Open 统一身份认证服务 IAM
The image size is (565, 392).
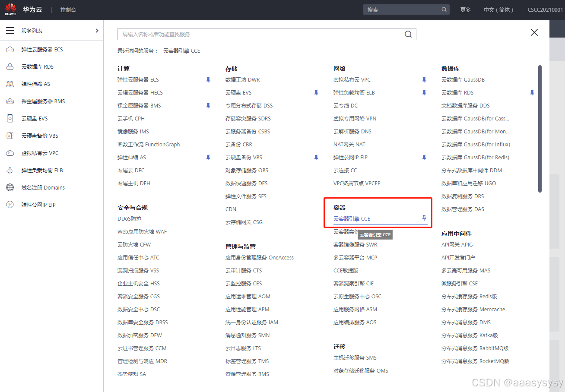pyautogui.click(x=252, y=322)
